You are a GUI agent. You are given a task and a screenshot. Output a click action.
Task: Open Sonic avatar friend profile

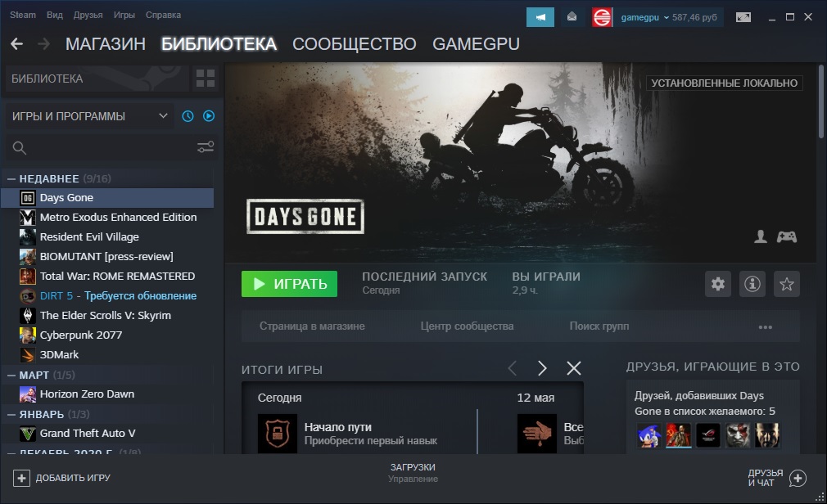[x=648, y=435]
